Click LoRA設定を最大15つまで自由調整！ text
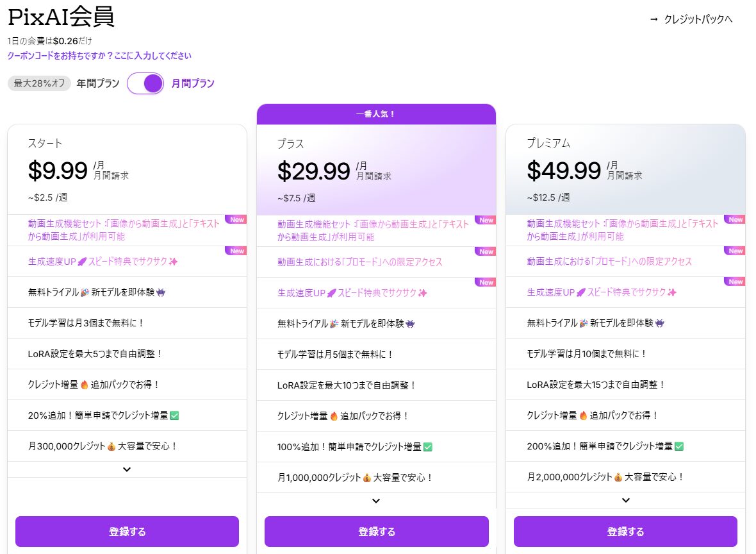Image resolution: width=756 pixels, height=554 pixels. tap(596, 385)
